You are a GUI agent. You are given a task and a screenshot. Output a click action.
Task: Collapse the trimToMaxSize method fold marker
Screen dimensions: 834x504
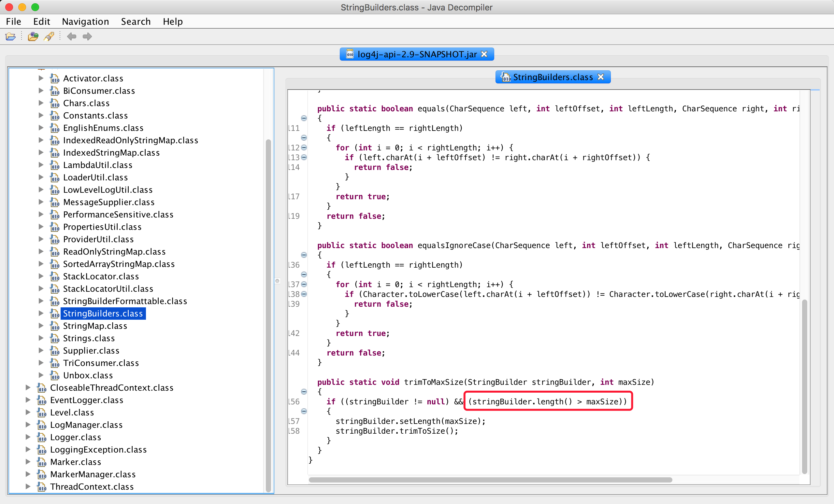click(304, 392)
